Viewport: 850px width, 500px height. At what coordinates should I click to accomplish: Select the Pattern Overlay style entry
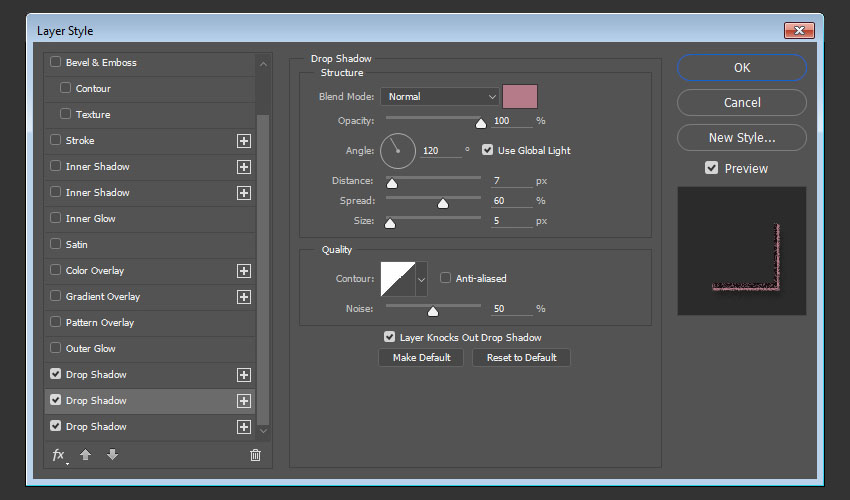coord(100,323)
